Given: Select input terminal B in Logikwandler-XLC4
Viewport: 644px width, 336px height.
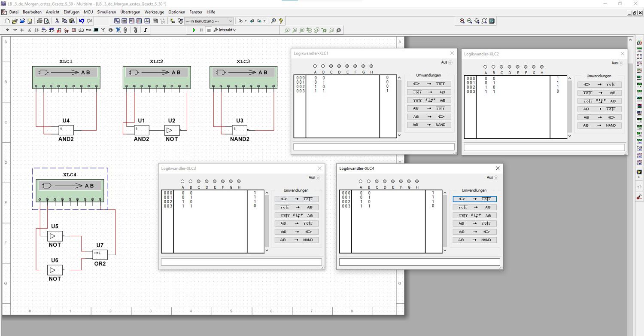Looking at the screenshot, I should pyautogui.click(x=368, y=181).
